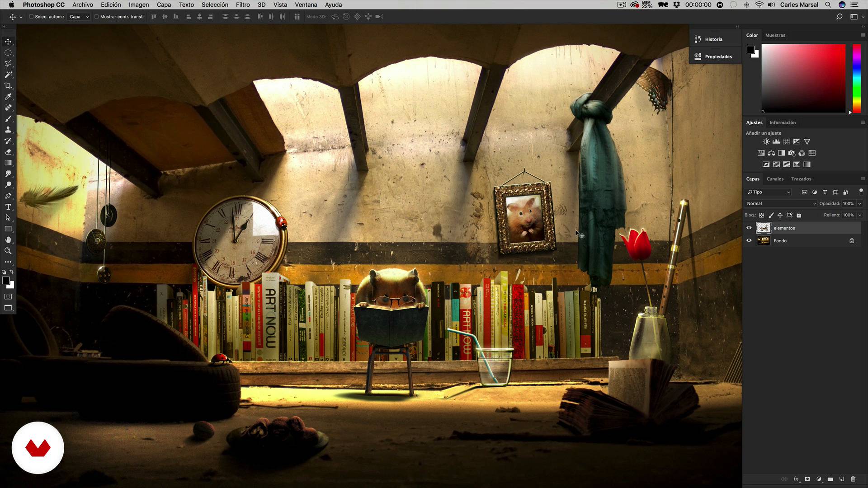This screenshot has width=868, height=488.
Task: Toggle lock position in layers panel
Action: pos(780,215)
